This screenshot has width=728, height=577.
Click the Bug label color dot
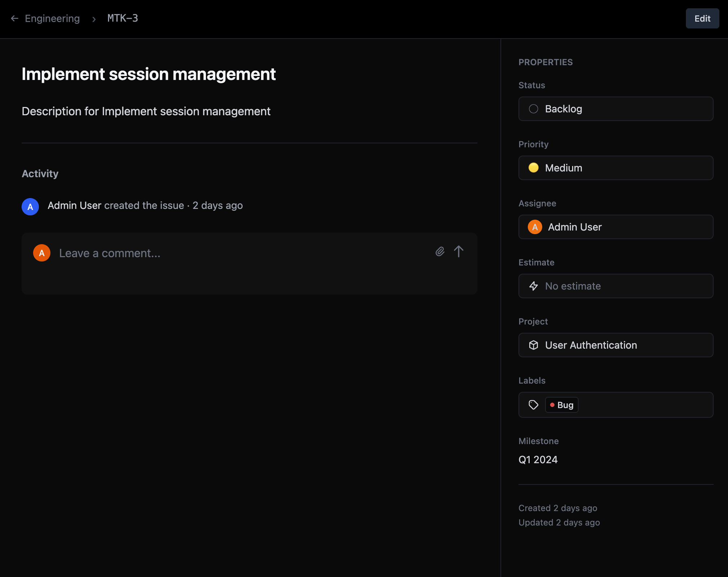coord(553,405)
